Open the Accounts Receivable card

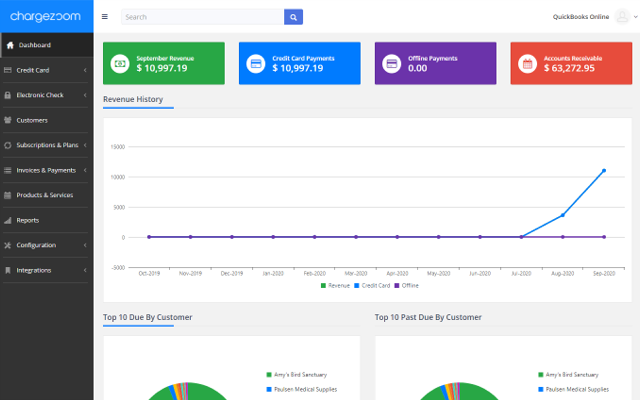tap(571, 63)
